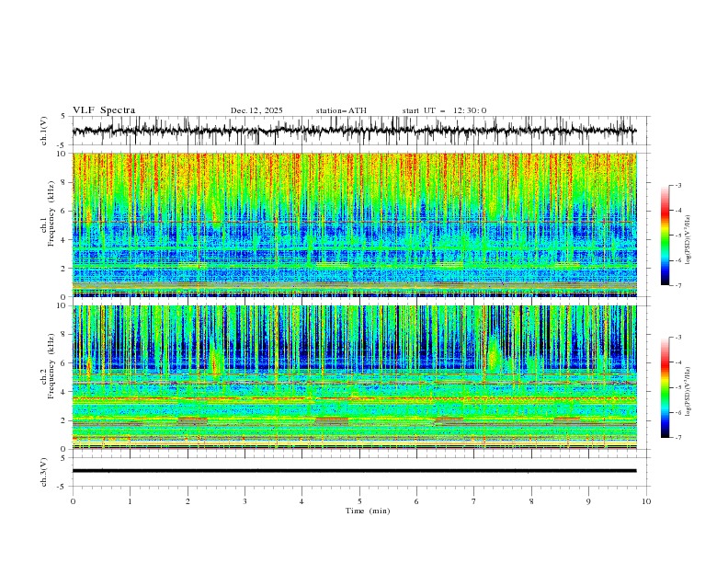Click the "Time (min)" axis title
Viewport: 728px width, 563px height.
click(x=368, y=511)
